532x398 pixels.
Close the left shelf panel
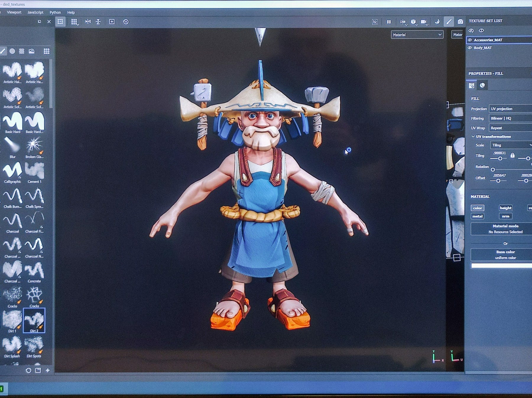tap(49, 22)
